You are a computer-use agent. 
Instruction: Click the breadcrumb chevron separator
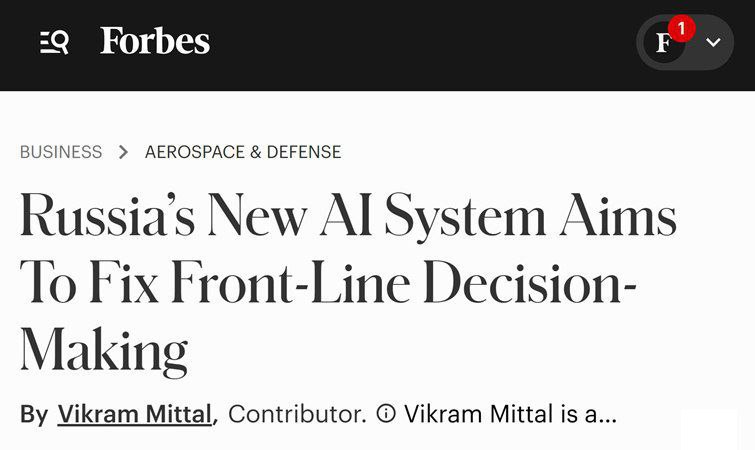tap(124, 152)
